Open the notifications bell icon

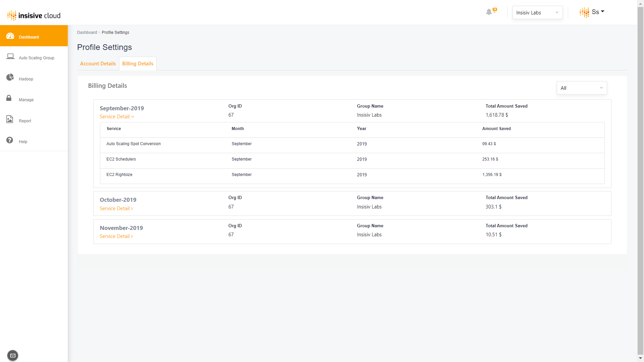coord(489,12)
